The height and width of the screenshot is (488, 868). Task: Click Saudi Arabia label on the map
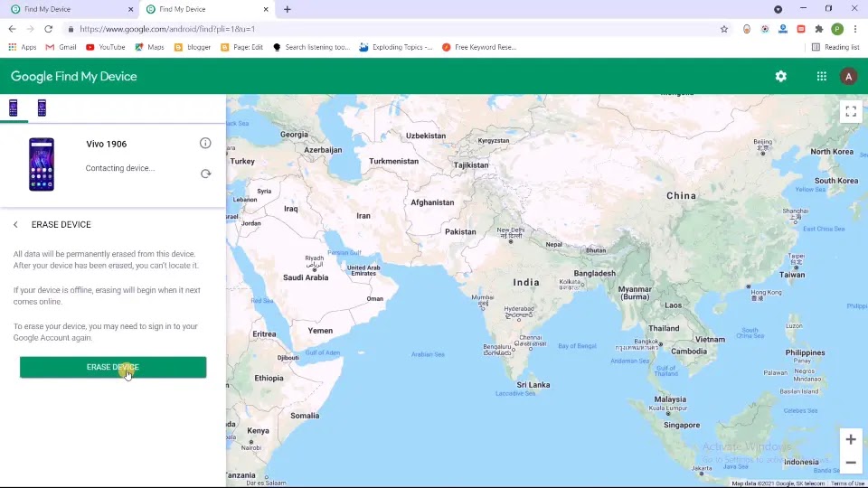coord(306,277)
